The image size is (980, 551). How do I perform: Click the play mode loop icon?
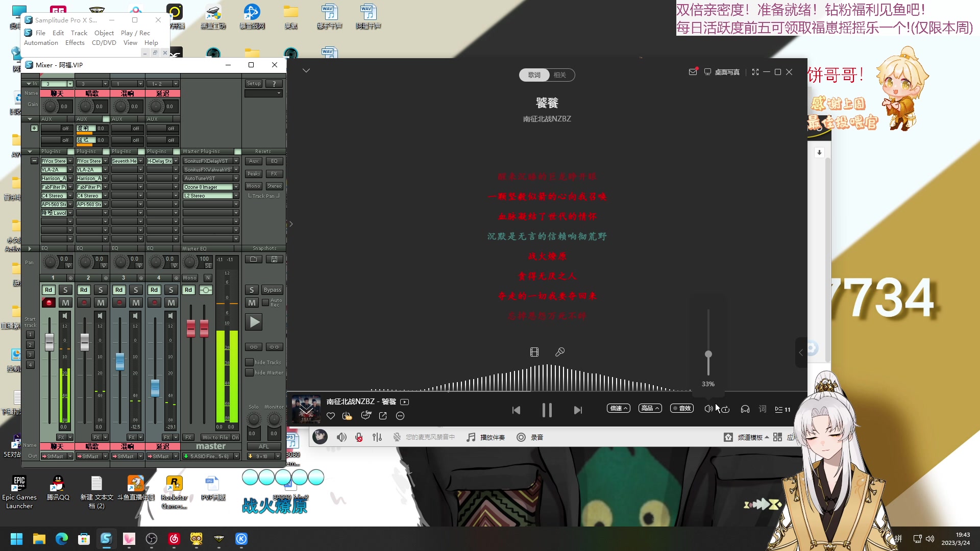(x=725, y=409)
